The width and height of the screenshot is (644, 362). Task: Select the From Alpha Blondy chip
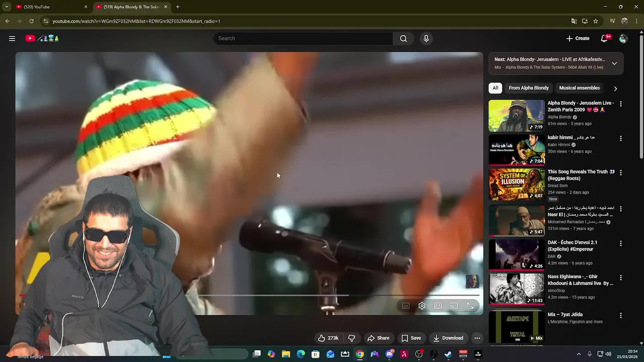click(528, 88)
